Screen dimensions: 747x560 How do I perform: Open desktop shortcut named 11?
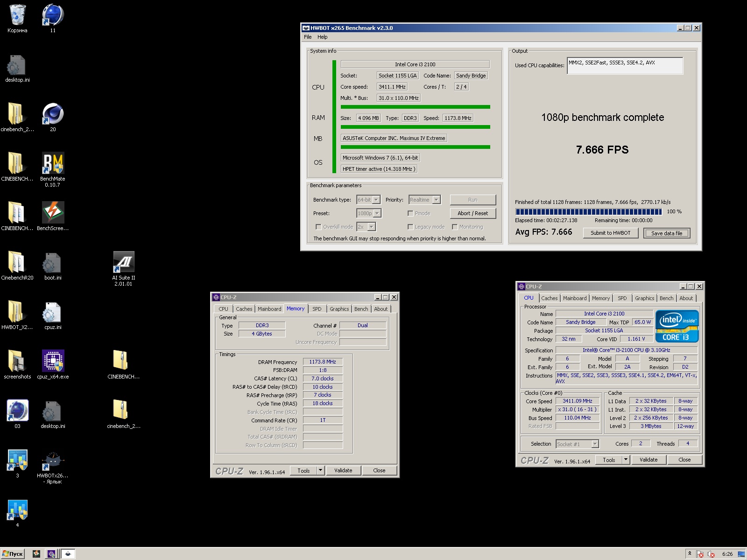[53, 19]
